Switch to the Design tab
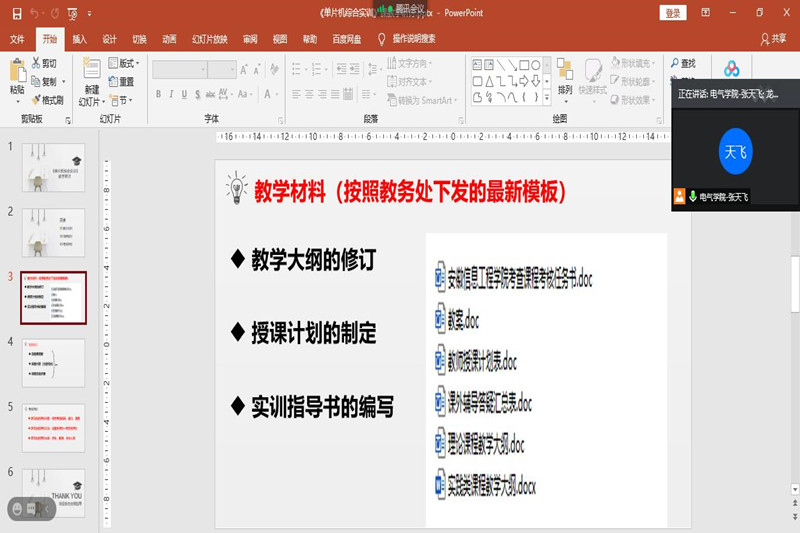This screenshot has width=800, height=533. tap(109, 39)
